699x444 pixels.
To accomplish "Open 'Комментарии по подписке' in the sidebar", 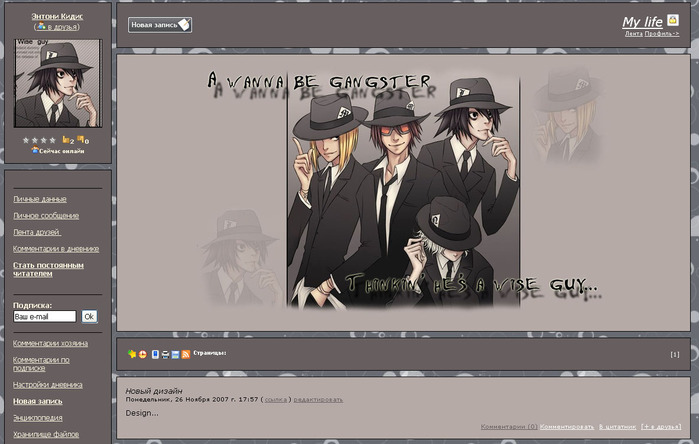I will pyautogui.click(x=41, y=364).
